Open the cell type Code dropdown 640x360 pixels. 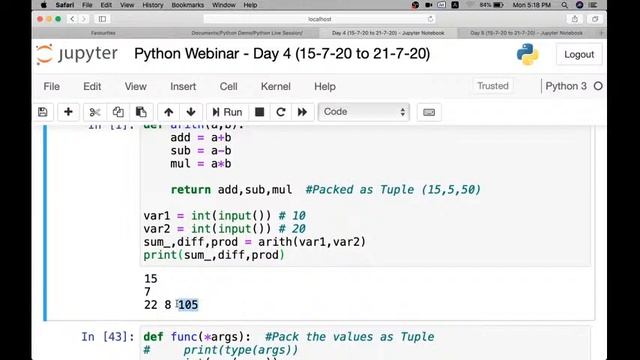[x=364, y=112]
